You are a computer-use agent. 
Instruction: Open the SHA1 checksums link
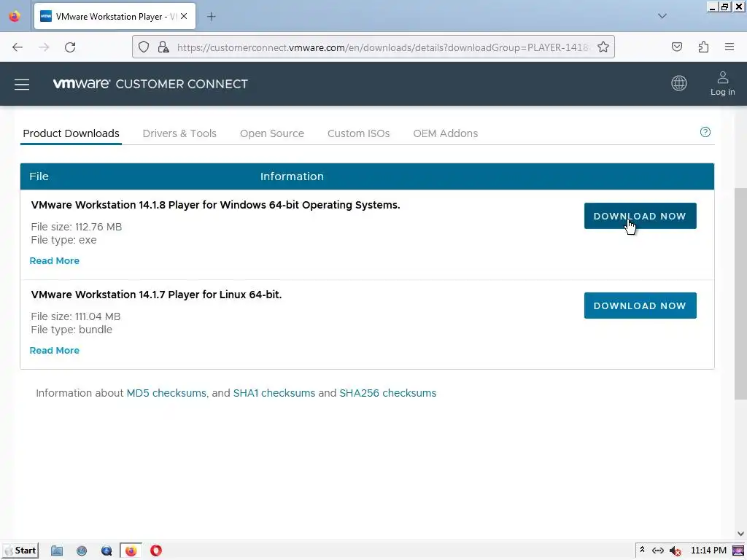tap(274, 393)
